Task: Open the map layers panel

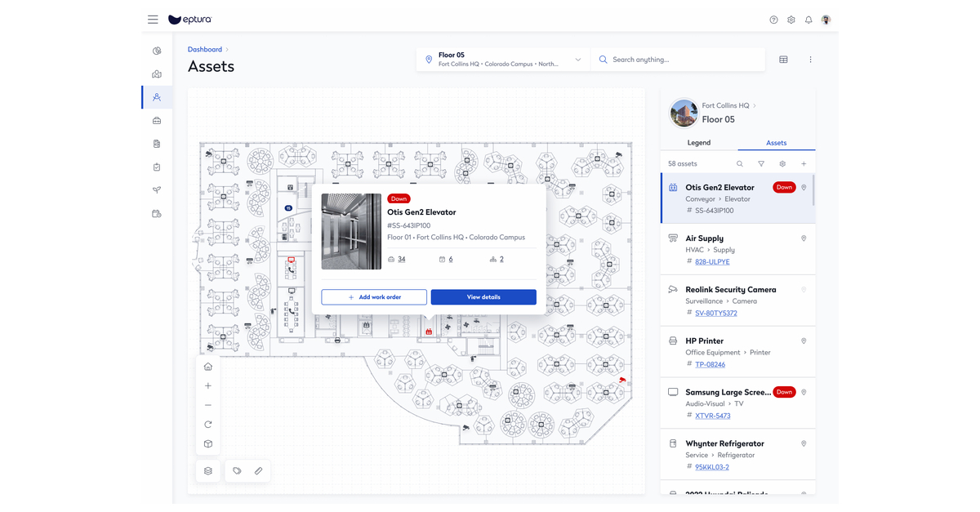Action: pyautogui.click(x=207, y=470)
